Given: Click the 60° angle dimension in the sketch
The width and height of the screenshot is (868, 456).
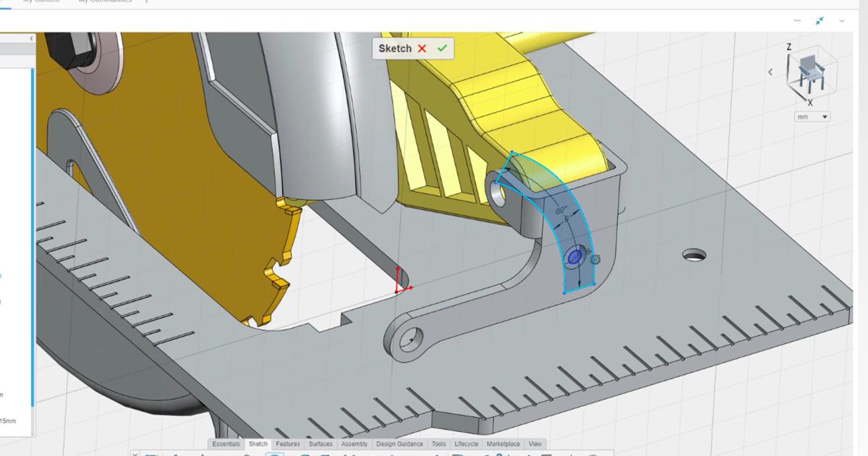Looking at the screenshot, I should 560,210.
